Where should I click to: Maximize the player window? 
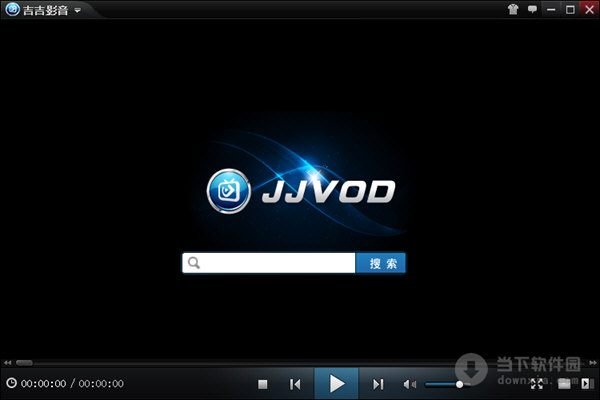coord(570,10)
